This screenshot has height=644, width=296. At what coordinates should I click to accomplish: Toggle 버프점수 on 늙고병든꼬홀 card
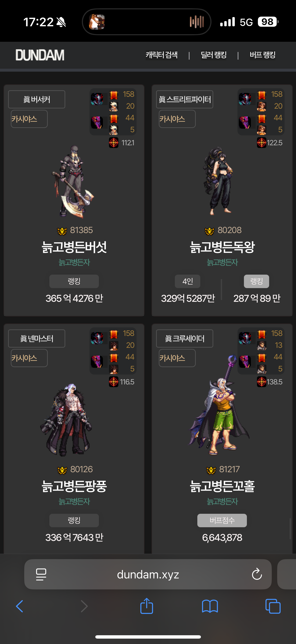[222, 520]
